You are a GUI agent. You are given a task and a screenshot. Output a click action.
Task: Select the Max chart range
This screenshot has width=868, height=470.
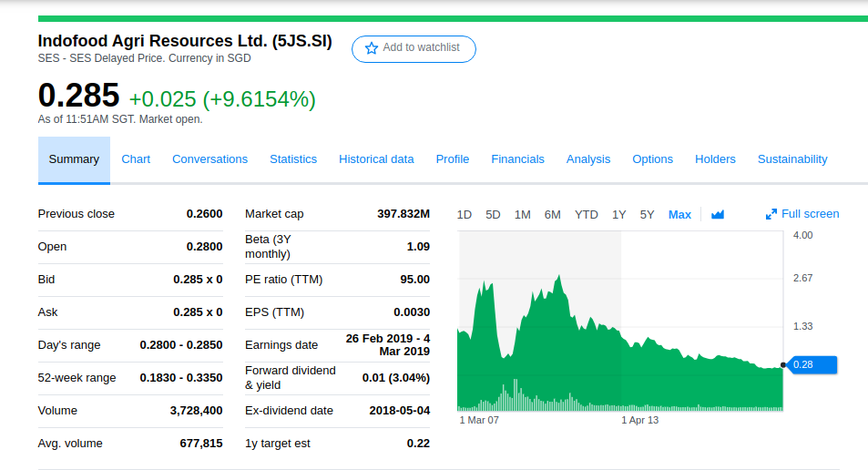679,215
